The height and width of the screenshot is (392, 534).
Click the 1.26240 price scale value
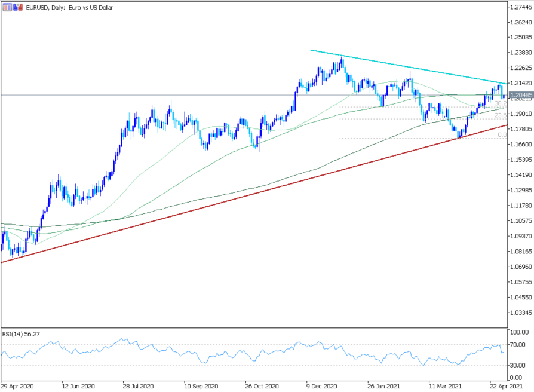[x=521, y=22]
